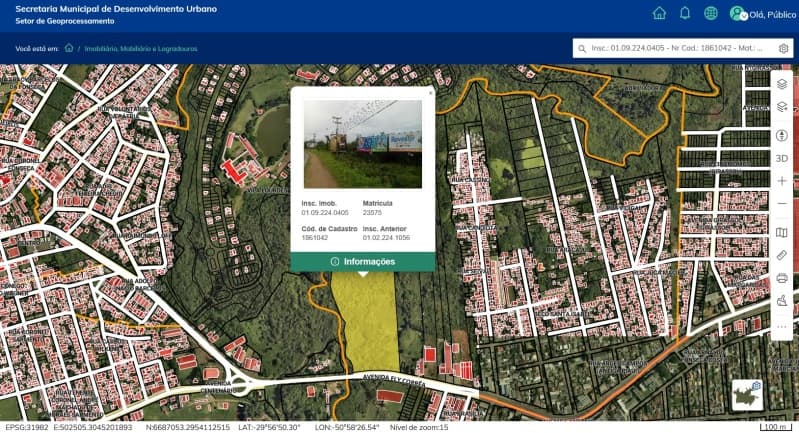Open the user profile avatar menu
Screen dimensions: 799x433
(738, 14)
